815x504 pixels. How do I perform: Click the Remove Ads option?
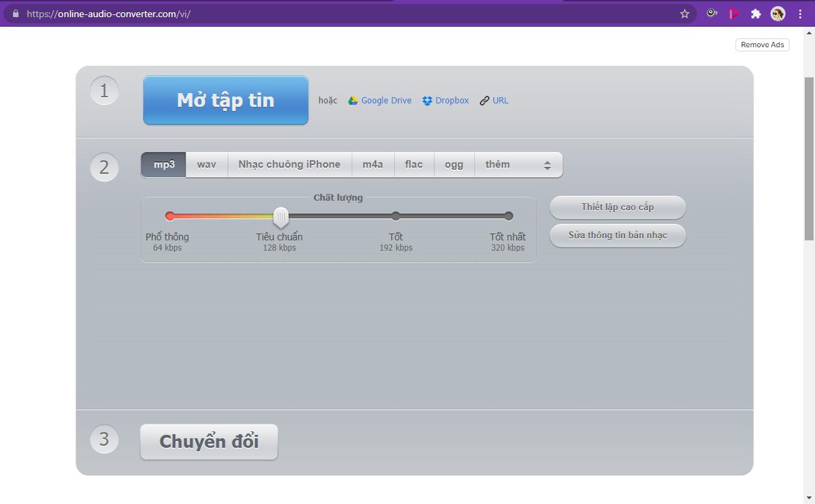tap(762, 44)
